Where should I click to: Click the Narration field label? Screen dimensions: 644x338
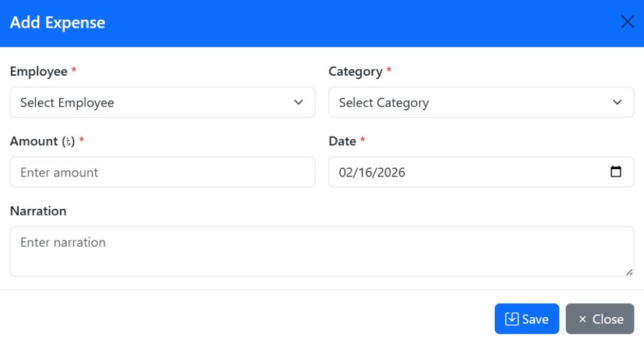(x=38, y=211)
